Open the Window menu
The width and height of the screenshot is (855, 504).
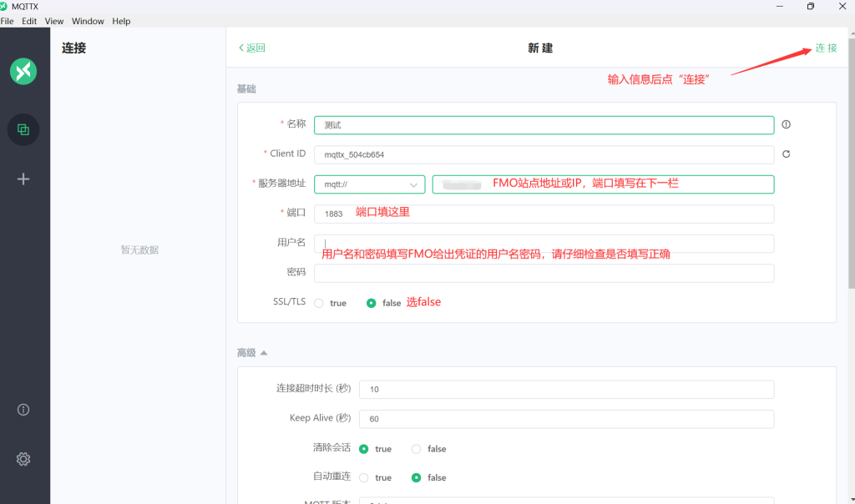pos(88,21)
